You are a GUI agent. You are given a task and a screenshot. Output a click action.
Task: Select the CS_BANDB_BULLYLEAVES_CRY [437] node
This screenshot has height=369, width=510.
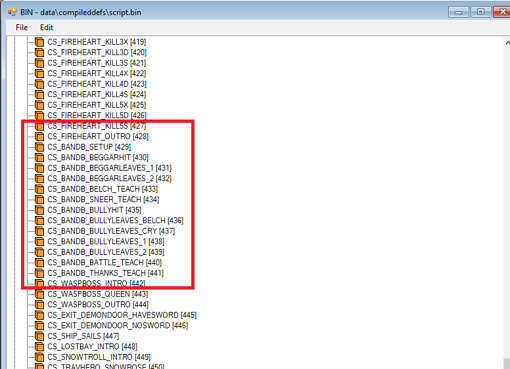111,231
